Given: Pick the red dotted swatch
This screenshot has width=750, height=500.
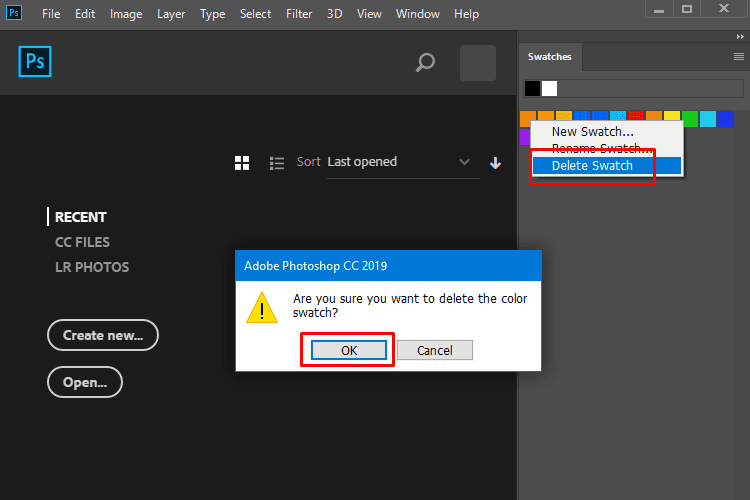Looking at the screenshot, I should tap(636, 115).
